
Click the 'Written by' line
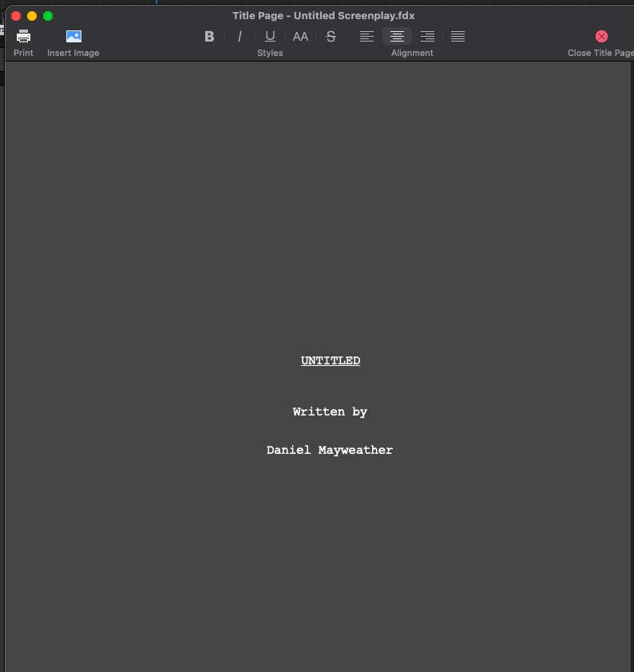coord(330,412)
